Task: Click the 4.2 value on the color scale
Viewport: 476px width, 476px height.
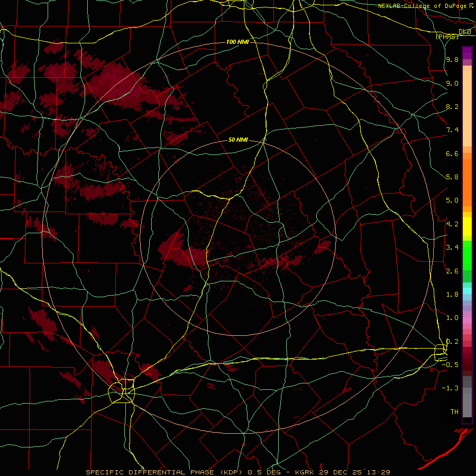Action: [452, 224]
